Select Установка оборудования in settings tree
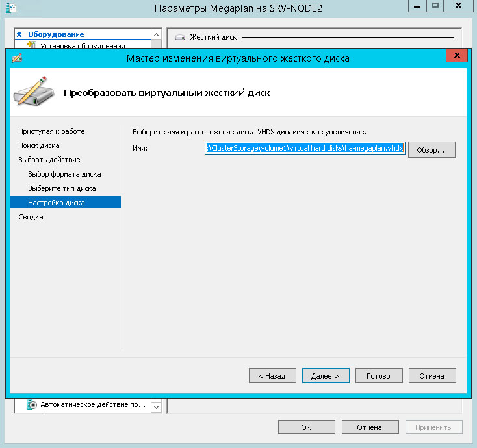Screen dimensions: 477x448 tap(83, 45)
